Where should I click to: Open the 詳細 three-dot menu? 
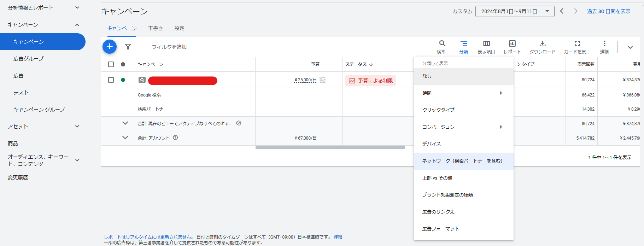(604, 43)
